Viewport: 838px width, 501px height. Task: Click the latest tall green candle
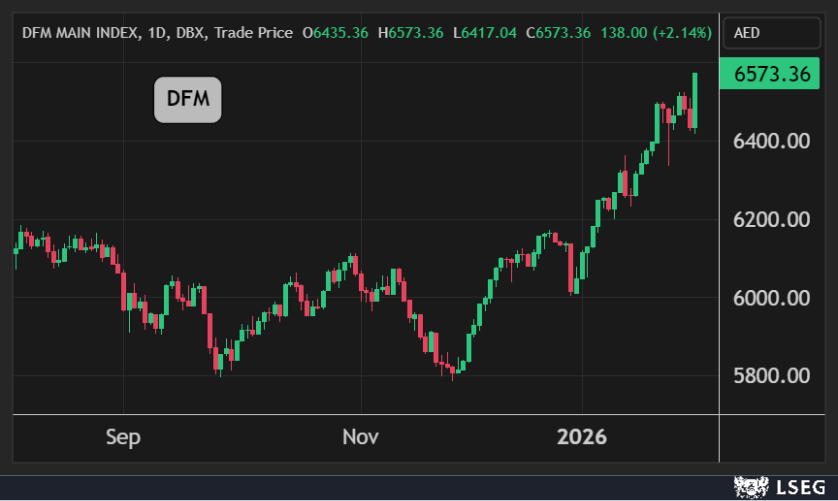tap(694, 100)
